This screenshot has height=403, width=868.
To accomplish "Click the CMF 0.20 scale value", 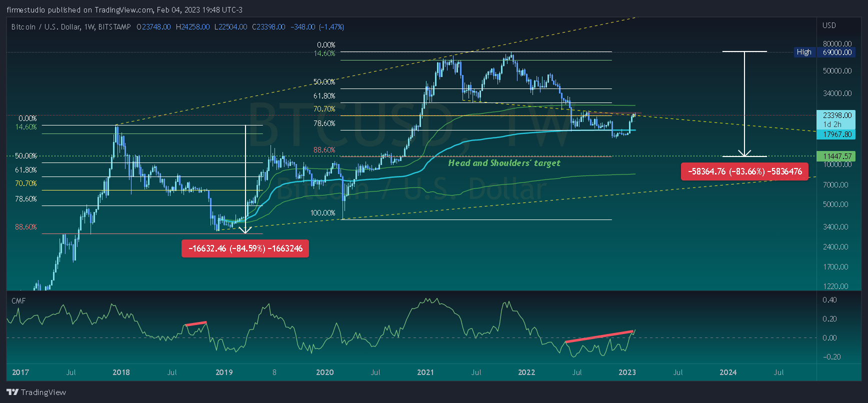I will pos(829,319).
